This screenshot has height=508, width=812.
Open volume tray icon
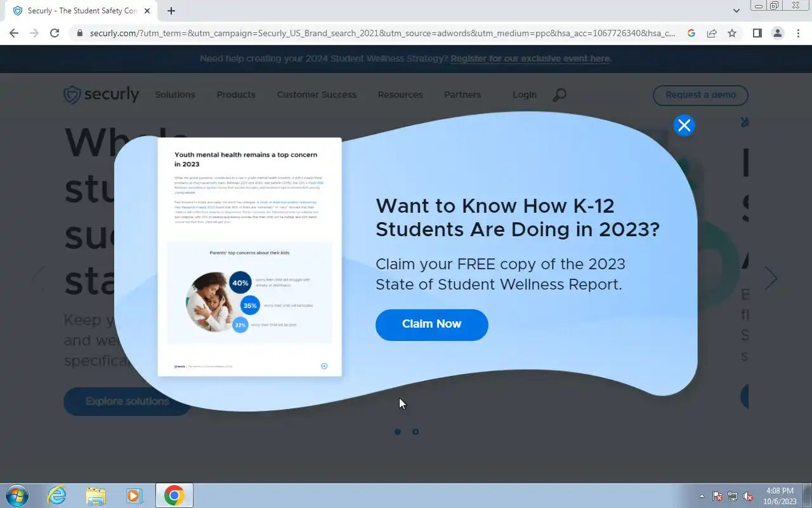(748, 496)
